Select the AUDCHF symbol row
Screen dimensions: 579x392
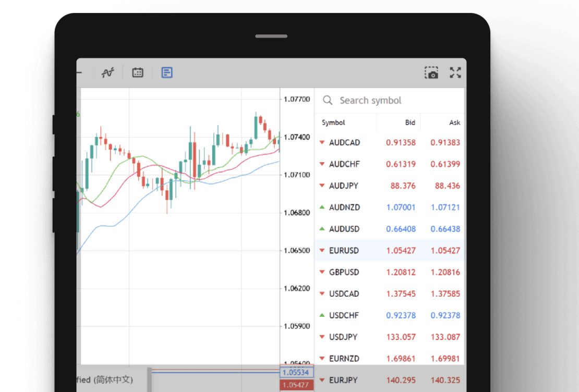click(x=390, y=164)
